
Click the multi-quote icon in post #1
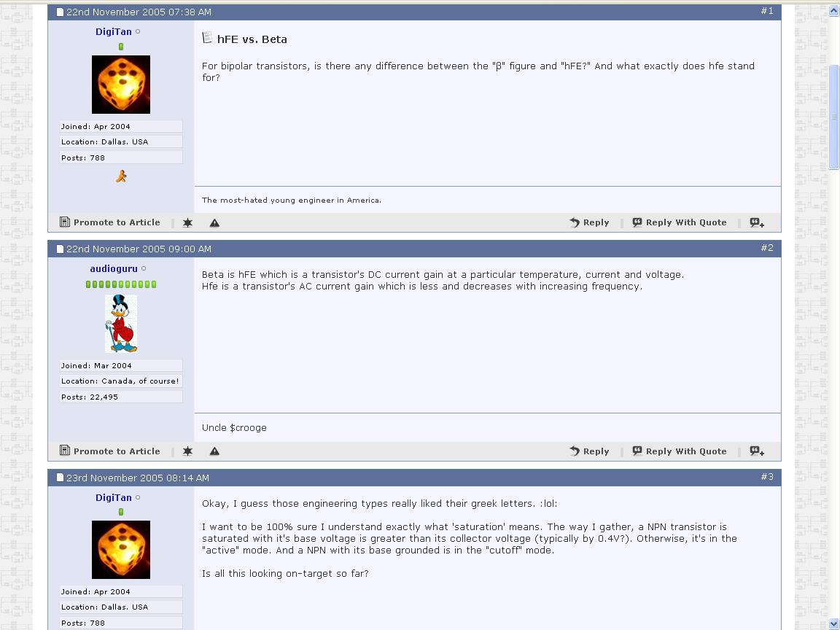[757, 222]
